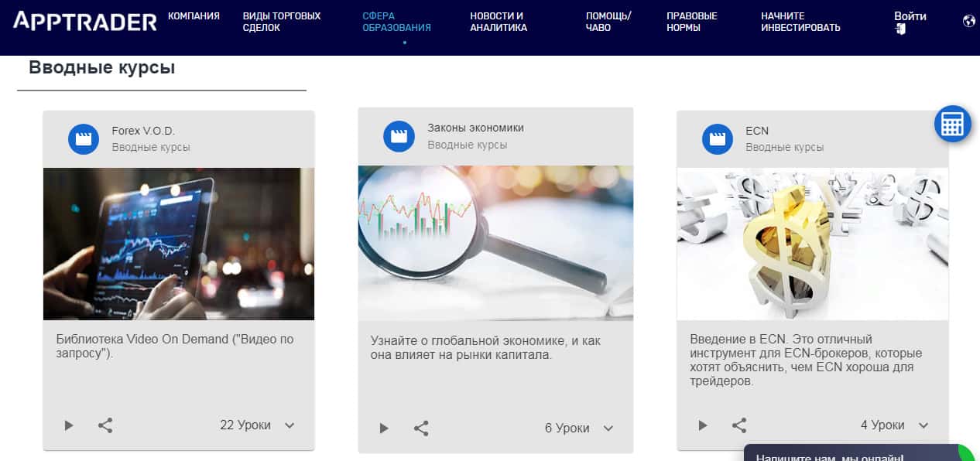Play the Законы экономики course
This screenshot has height=461, width=980.
point(384,429)
